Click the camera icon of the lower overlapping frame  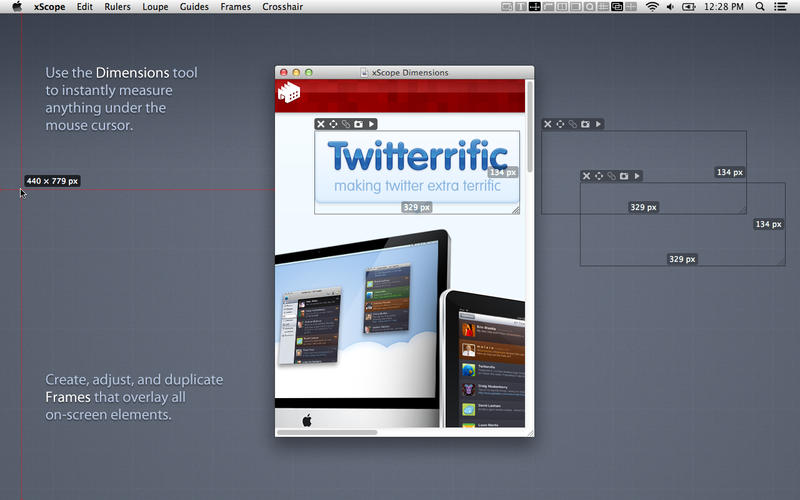624,176
